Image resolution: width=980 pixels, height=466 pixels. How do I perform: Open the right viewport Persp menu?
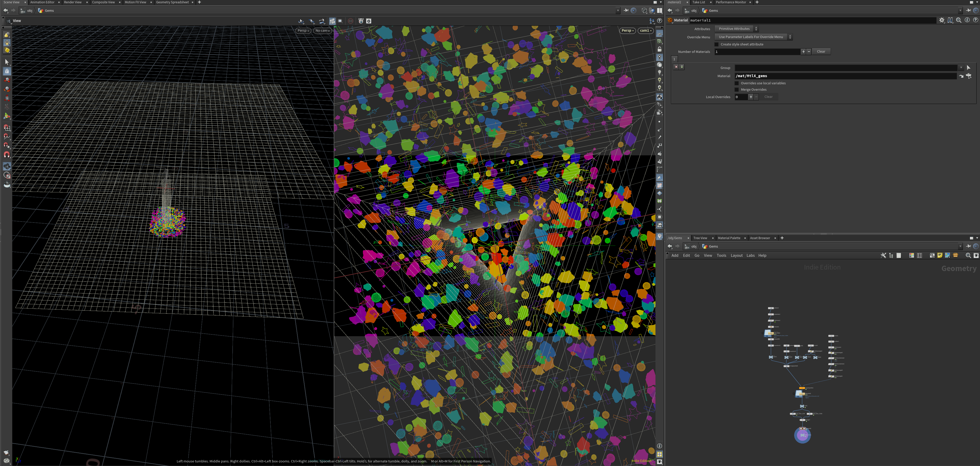[627, 30]
